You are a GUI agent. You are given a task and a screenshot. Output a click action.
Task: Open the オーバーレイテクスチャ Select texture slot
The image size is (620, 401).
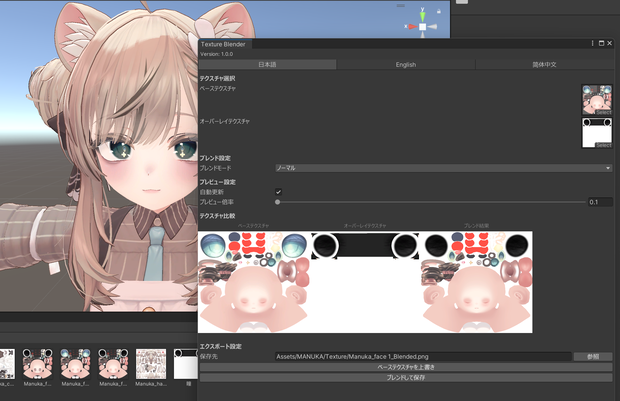(597, 133)
